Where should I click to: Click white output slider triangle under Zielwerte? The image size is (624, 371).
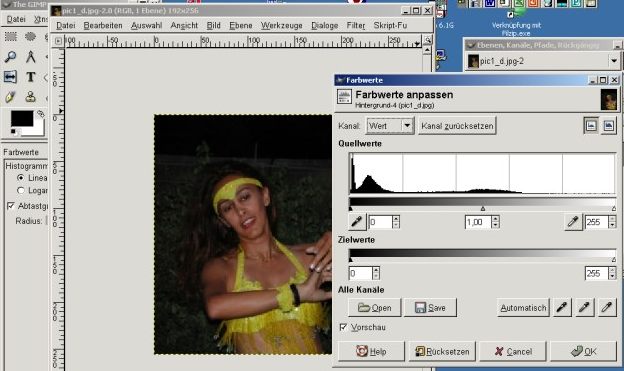[614, 260]
